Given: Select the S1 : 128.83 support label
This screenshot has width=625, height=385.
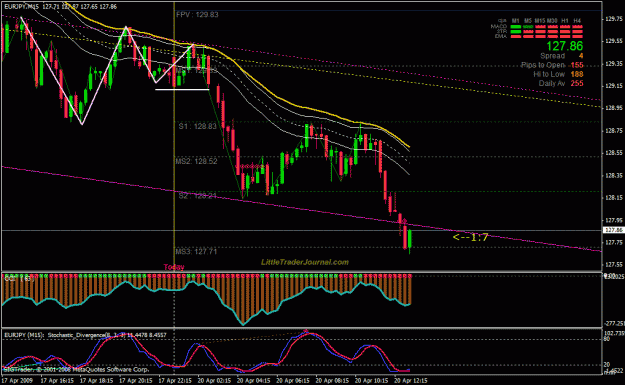Looking at the screenshot, I should click(x=198, y=126).
